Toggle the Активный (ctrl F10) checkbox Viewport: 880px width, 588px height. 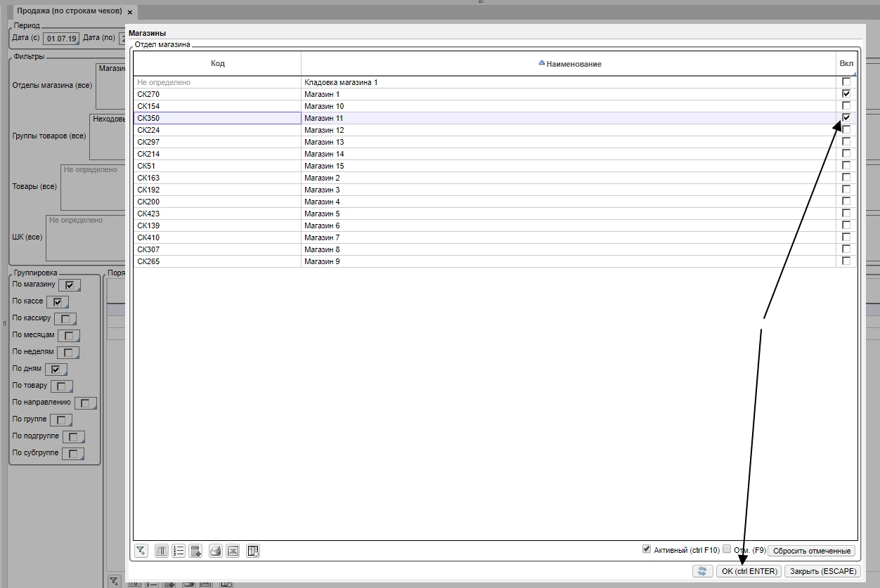(x=647, y=549)
